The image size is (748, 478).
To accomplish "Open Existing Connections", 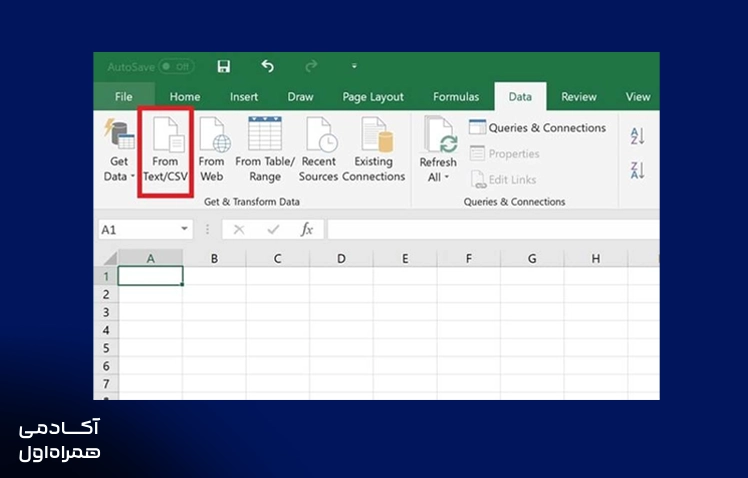I will coord(374,151).
